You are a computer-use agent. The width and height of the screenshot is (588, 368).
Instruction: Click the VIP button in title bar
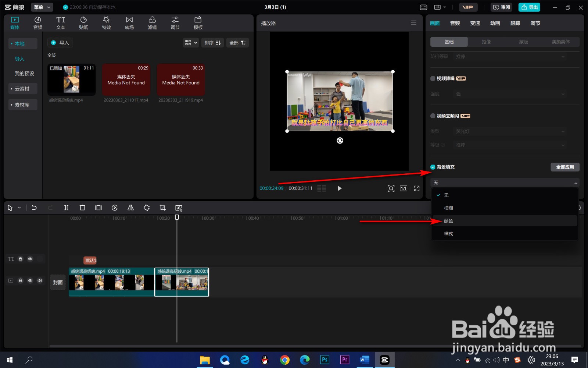[468, 7]
